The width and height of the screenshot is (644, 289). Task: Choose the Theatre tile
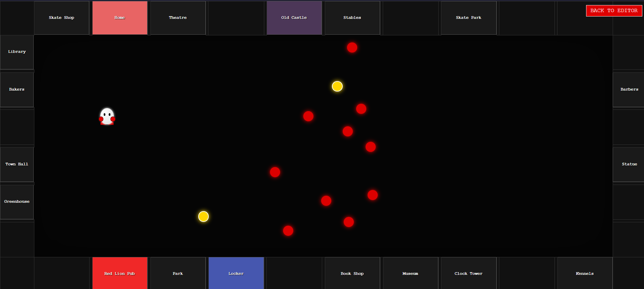point(178,18)
